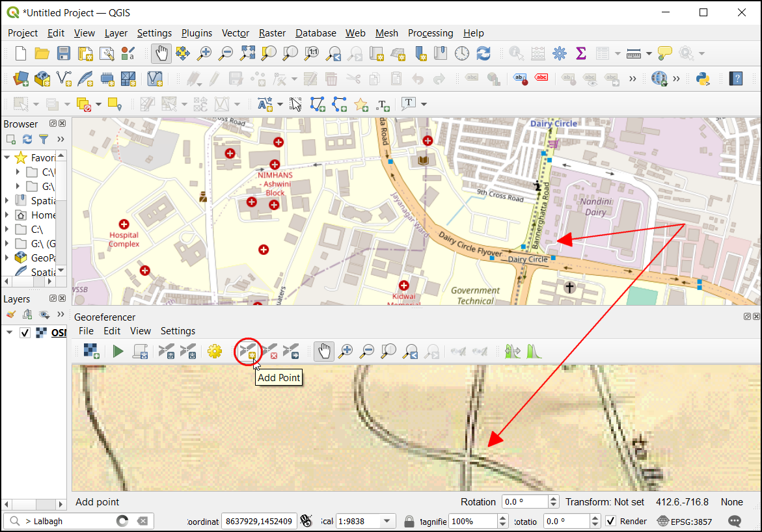
Task: Show more Browser panel toolbar items
Action: pyautogui.click(x=61, y=139)
